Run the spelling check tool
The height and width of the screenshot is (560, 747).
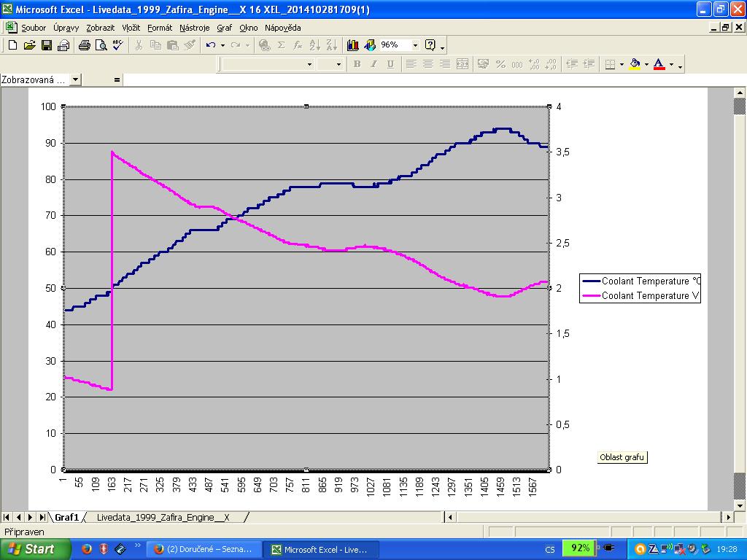coord(117,45)
